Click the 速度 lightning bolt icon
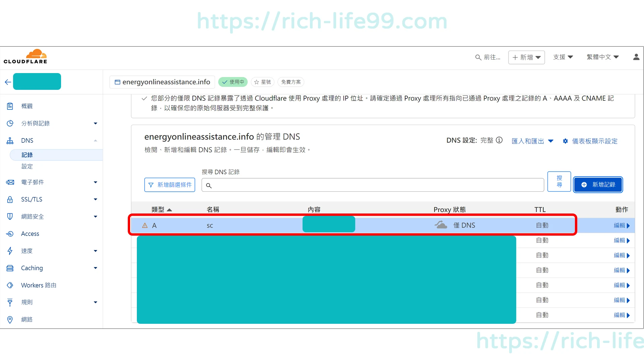This screenshot has width=644, height=362. point(10,251)
